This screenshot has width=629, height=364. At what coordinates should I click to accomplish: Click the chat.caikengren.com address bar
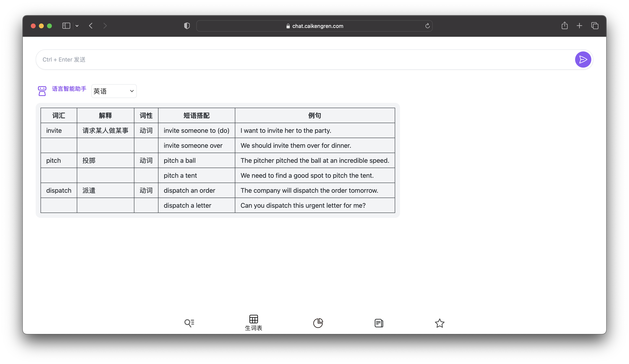click(314, 26)
